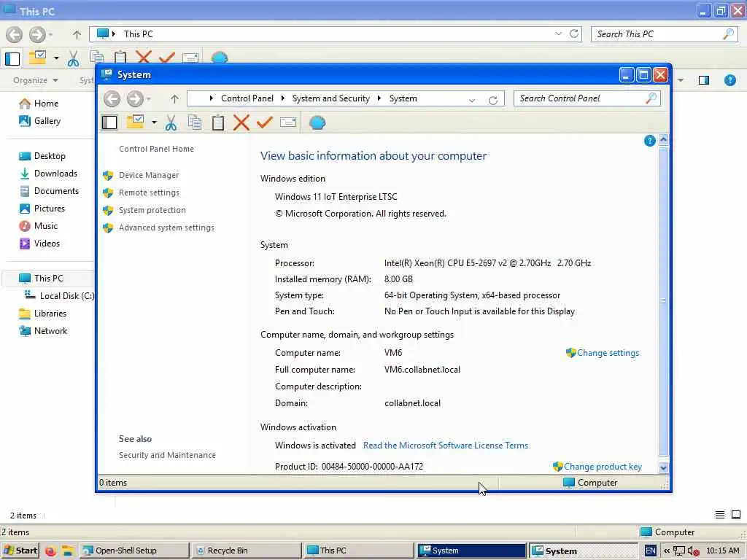Image resolution: width=747 pixels, height=560 pixels.
Task: Toggle the navigation pane icon in System window toolbar
Action: coord(109,122)
